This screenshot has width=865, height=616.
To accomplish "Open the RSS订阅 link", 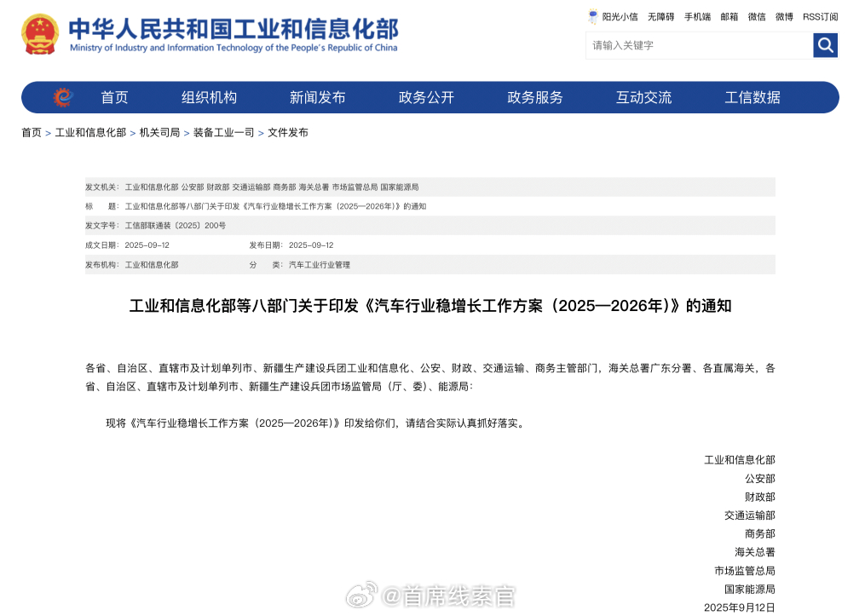I will click(821, 17).
